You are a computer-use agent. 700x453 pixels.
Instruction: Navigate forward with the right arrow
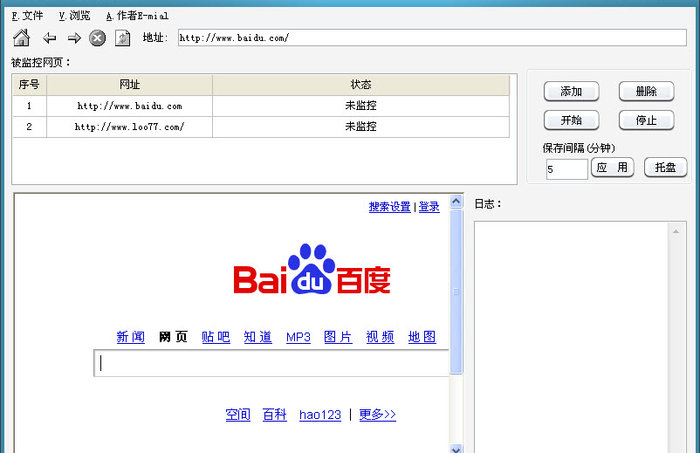pos(74,38)
